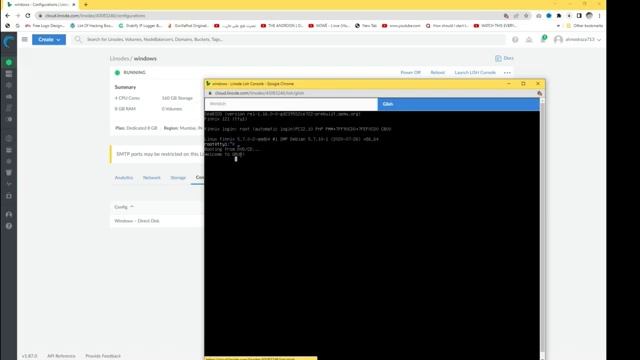
Task: Switch to the Weblish tab in the Lish window
Action: click(x=291, y=104)
